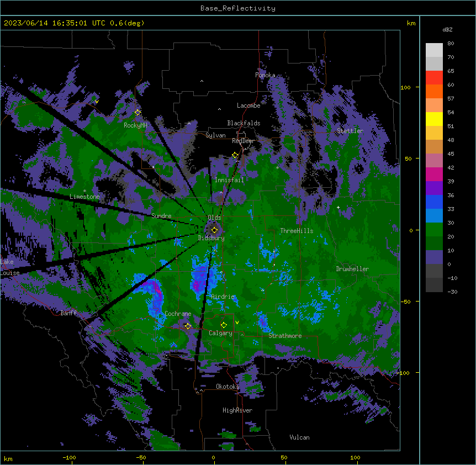
Task: Click the -50 tick on the right axis
Action: coord(405,302)
